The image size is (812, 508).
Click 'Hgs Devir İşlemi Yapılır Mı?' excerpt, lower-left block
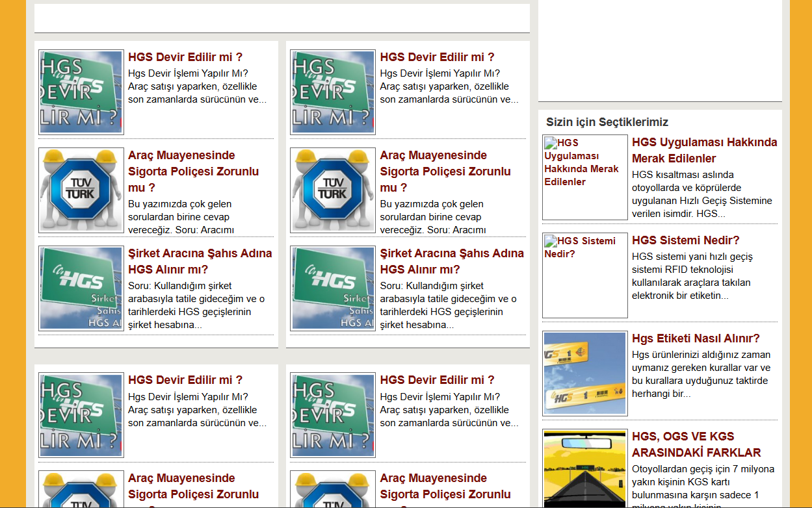pos(197,410)
